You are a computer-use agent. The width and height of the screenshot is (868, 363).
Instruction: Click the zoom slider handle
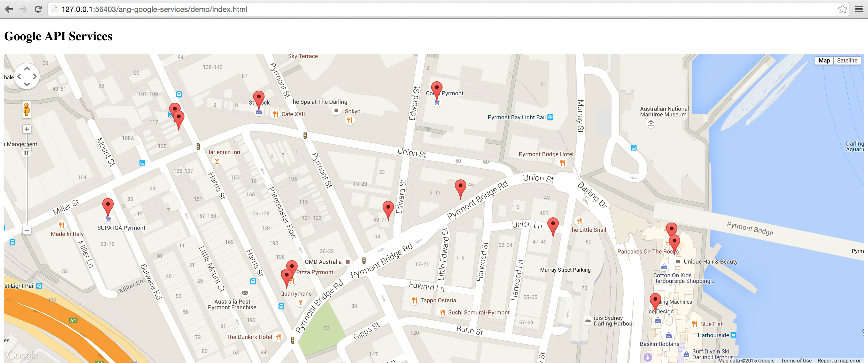pos(27,148)
